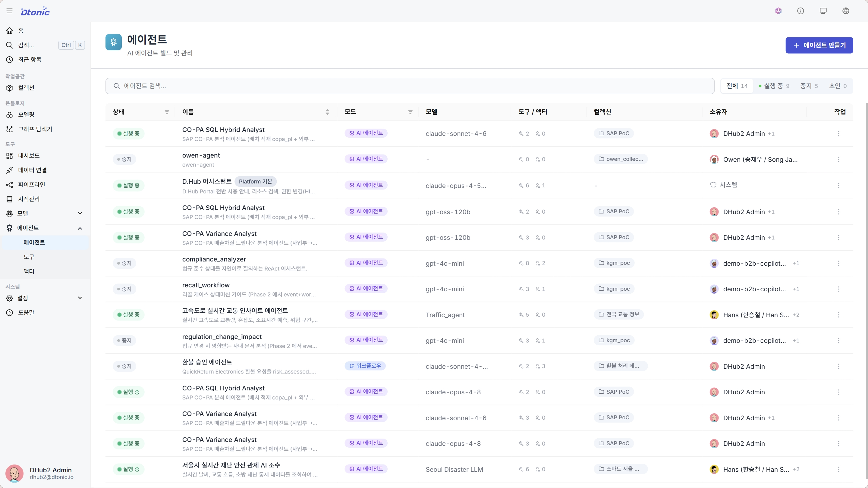Select the 도구 sub-item in sidebar
Screen dimensions: 868x488
point(45,257)
